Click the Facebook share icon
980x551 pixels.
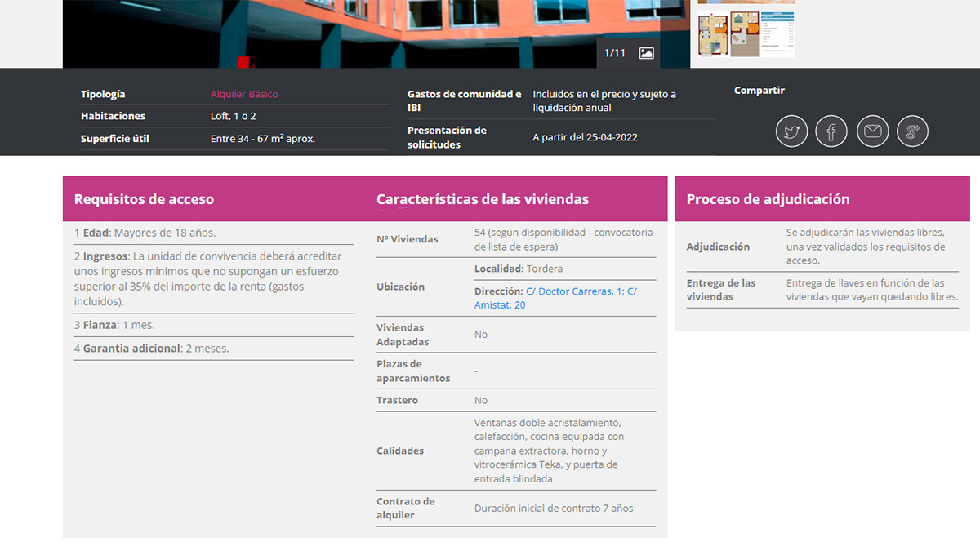831,131
